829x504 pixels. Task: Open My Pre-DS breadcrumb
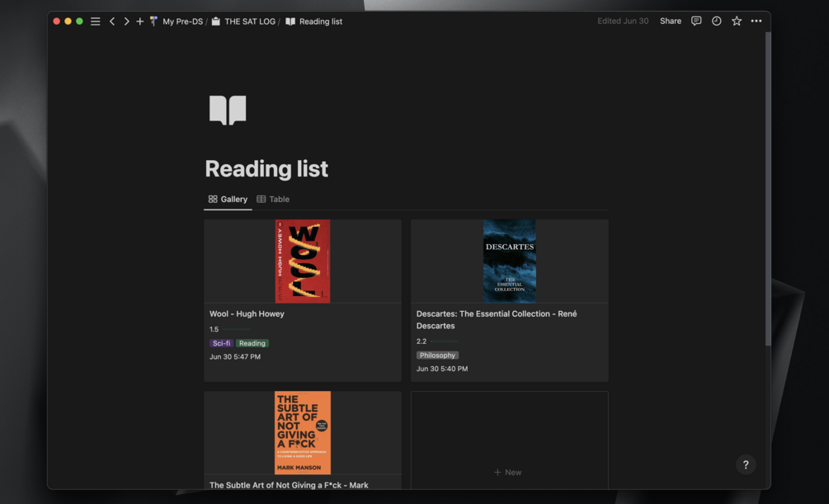point(182,21)
